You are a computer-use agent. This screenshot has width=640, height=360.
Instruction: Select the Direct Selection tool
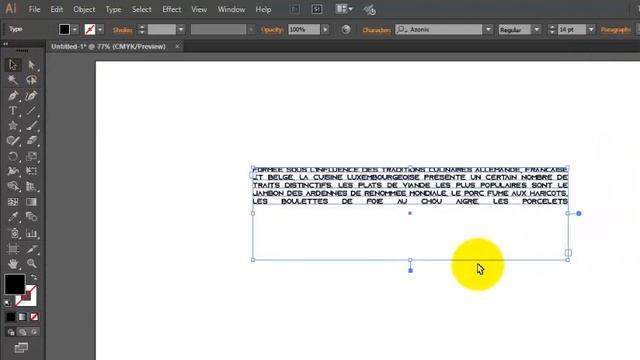click(31, 65)
